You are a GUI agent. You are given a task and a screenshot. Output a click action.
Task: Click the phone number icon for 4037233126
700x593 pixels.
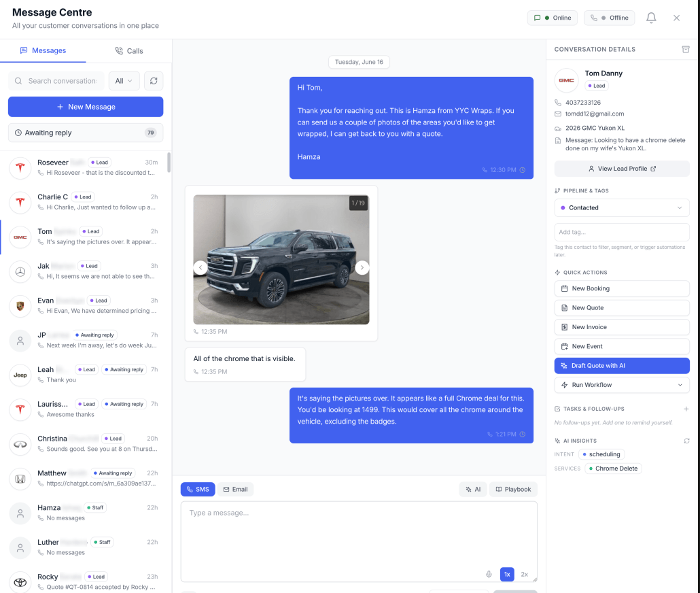557,102
